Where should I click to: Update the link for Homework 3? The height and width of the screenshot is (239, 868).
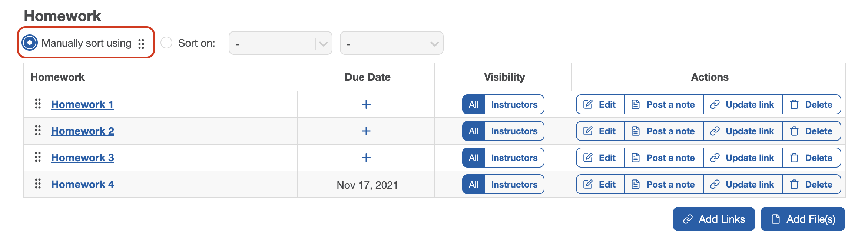[742, 158]
